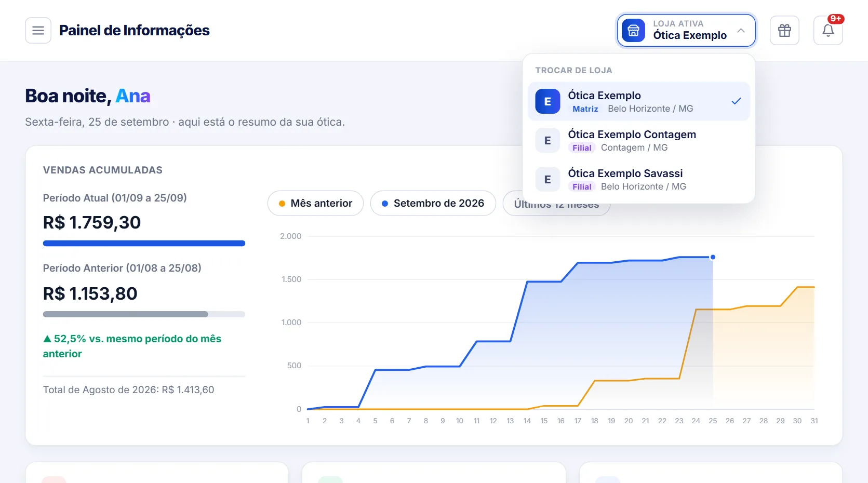
Task: Open notifications bell icon
Action: tap(828, 31)
